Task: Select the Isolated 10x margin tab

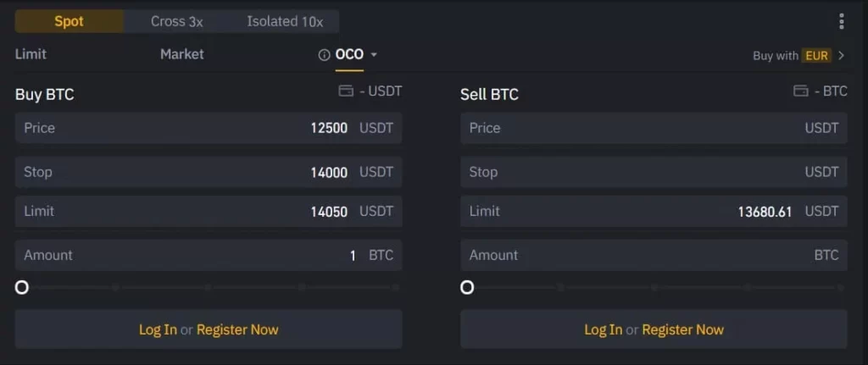Action: 285,21
